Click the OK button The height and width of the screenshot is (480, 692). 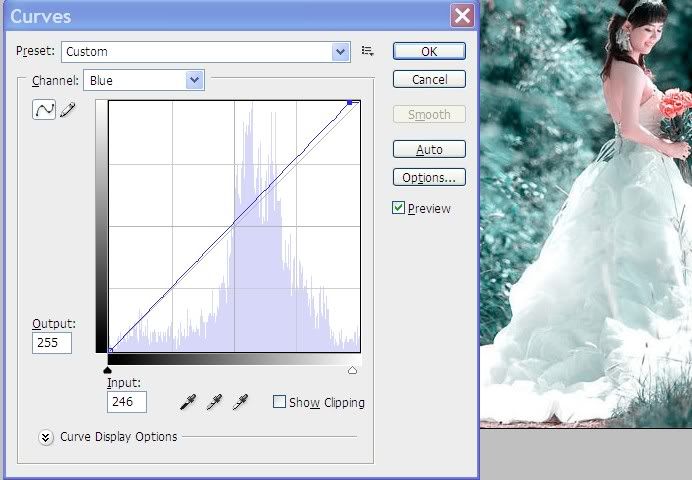point(429,51)
